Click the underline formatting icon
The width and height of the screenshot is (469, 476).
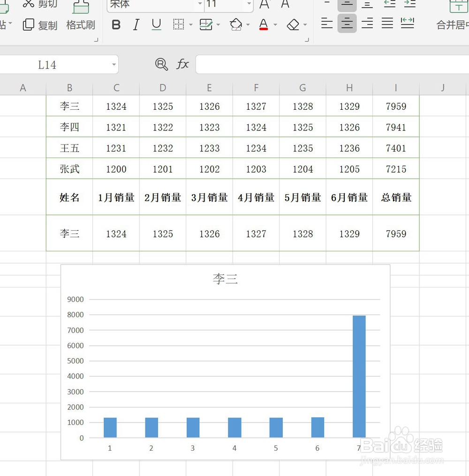[156, 25]
